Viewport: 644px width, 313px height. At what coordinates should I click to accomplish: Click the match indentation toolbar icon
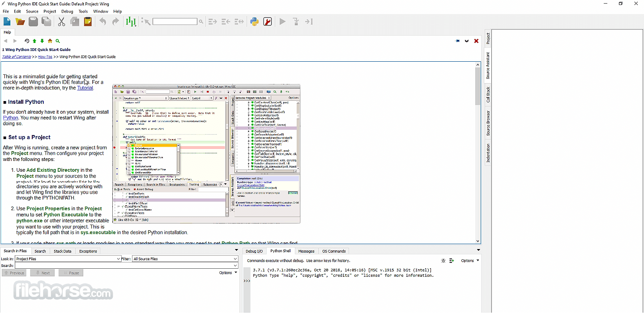pyautogui.click(x=239, y=21)
